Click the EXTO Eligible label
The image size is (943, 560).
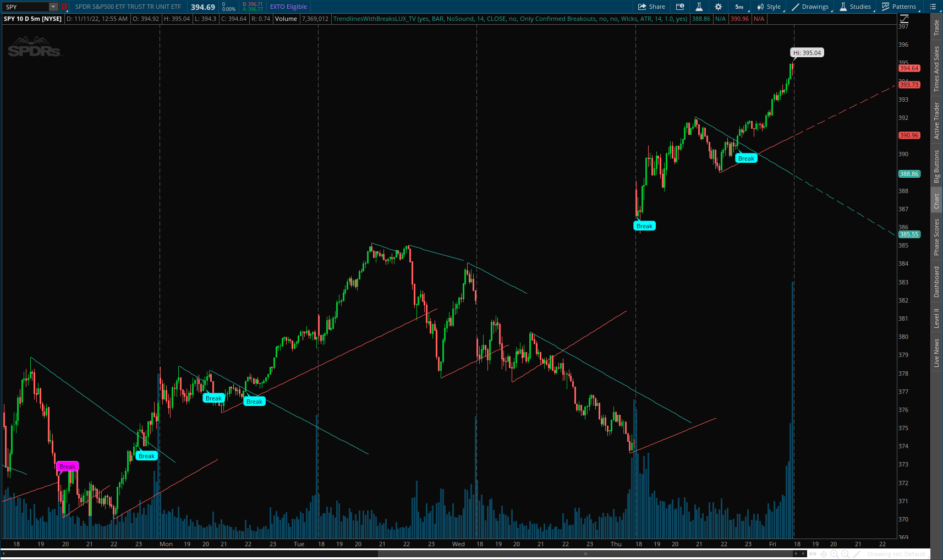pyautogui.click(x=288, y=7)
